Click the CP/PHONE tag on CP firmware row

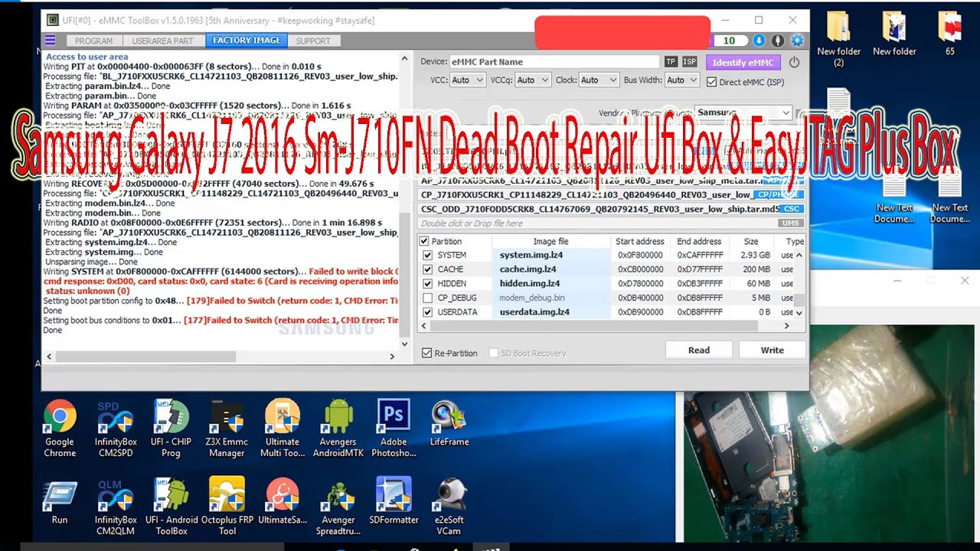pos(778,194)
